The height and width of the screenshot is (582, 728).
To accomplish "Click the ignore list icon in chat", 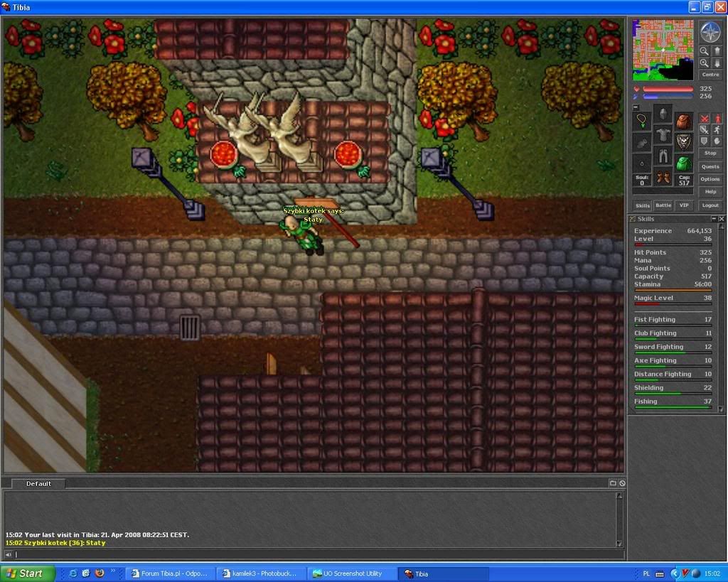I will (x=622, y=483).
